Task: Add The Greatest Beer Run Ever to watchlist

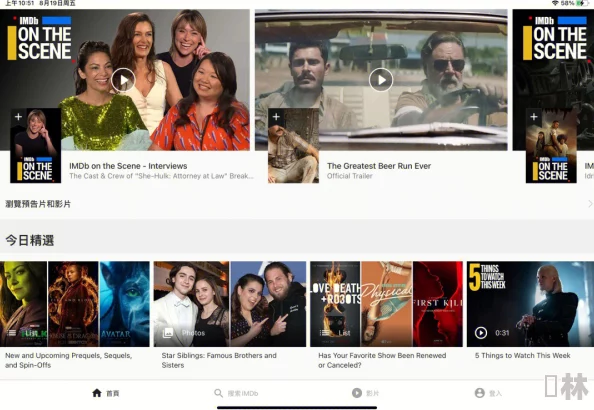Action: [276, 117]
